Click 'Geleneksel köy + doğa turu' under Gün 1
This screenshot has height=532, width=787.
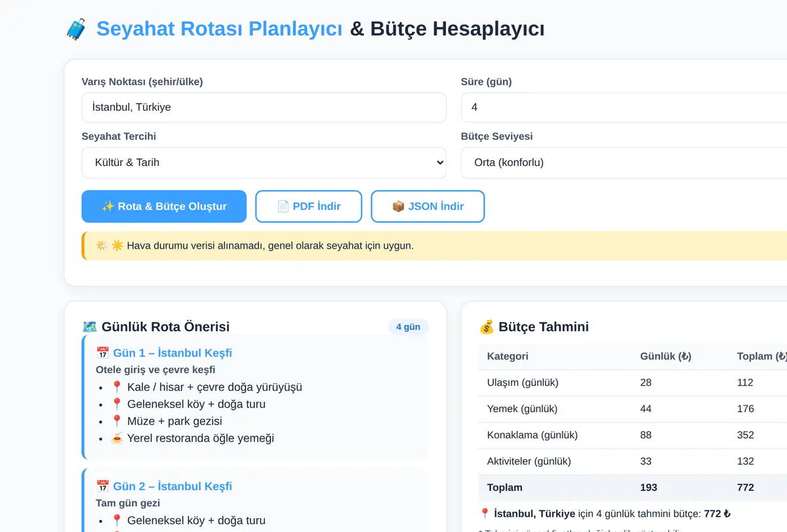[x=196, y=404]
